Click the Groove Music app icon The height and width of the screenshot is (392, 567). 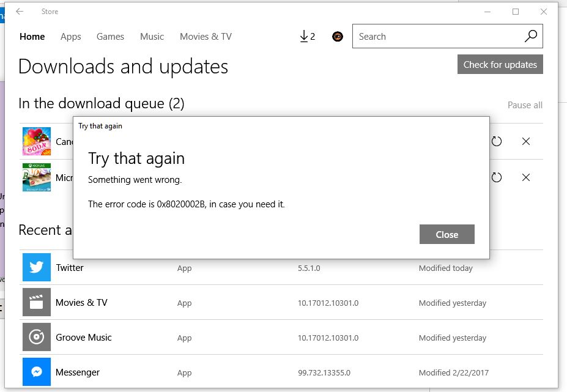[x=37, y=337]
